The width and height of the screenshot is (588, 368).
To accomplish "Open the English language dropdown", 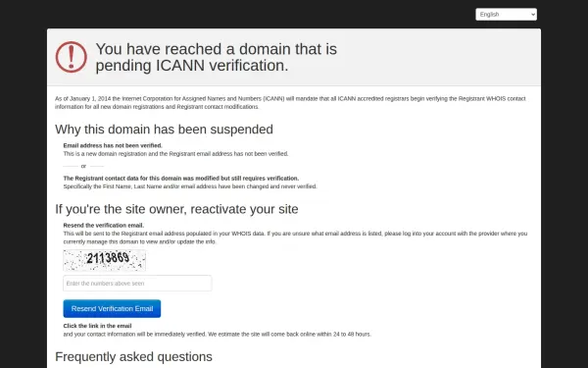I will 506,15.
